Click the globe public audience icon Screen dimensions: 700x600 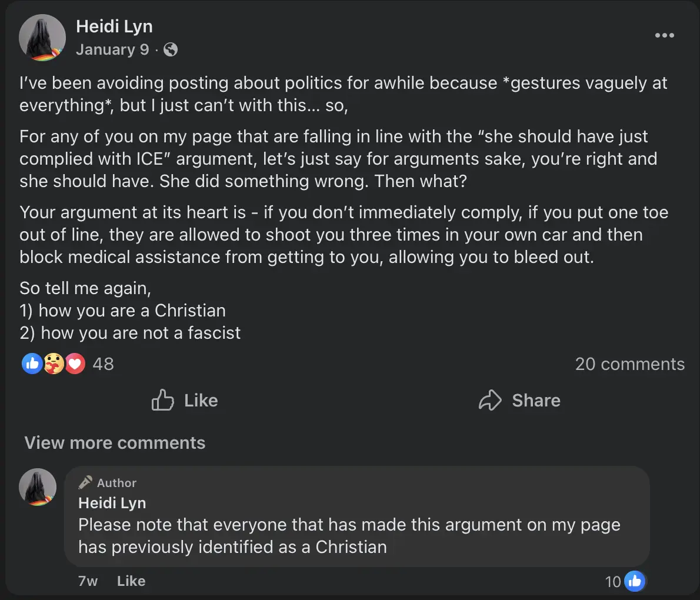point(171,50)
